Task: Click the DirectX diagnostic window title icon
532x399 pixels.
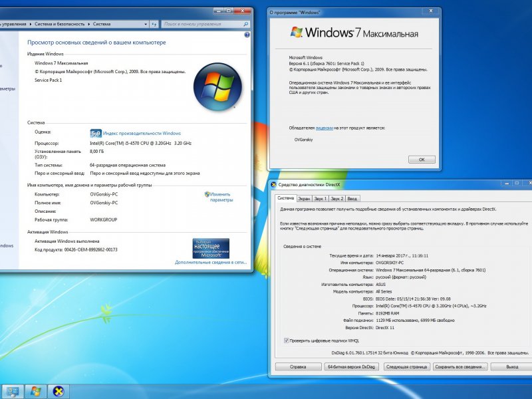Action: [273, 185]
